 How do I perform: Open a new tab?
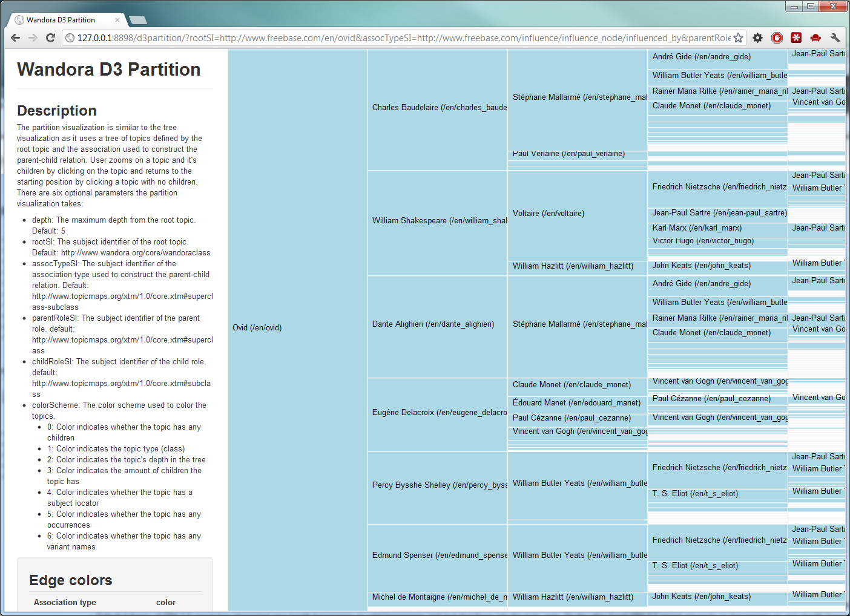pos(138,20)
